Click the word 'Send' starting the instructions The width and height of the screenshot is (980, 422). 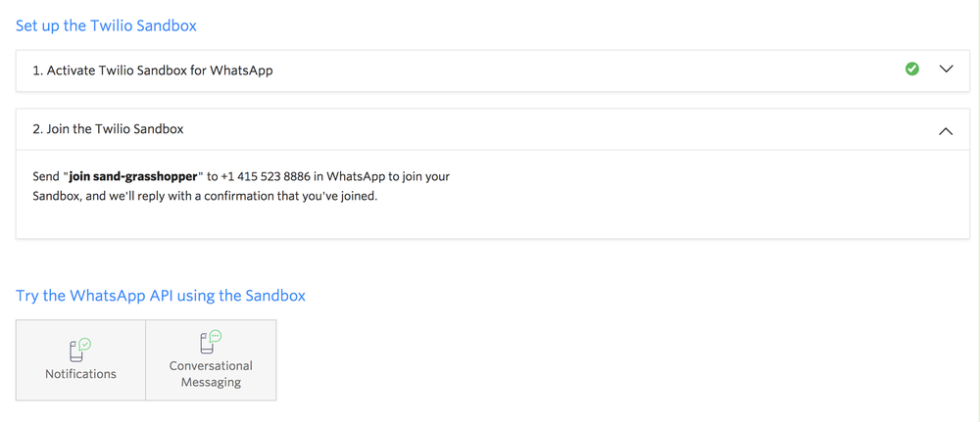46,176
